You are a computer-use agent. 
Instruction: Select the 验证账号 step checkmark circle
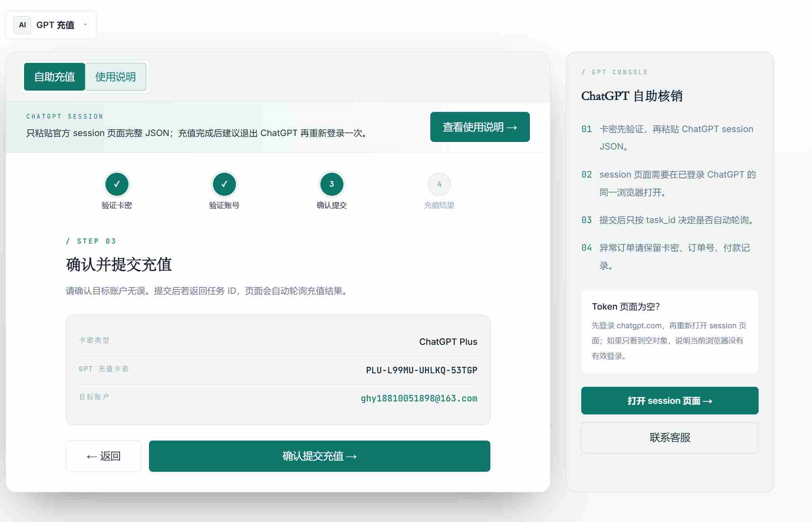click(224, 184)
